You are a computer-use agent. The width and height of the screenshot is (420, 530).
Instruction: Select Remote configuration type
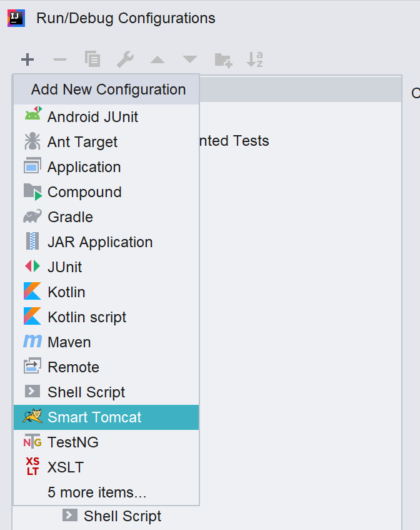(106, 367)
